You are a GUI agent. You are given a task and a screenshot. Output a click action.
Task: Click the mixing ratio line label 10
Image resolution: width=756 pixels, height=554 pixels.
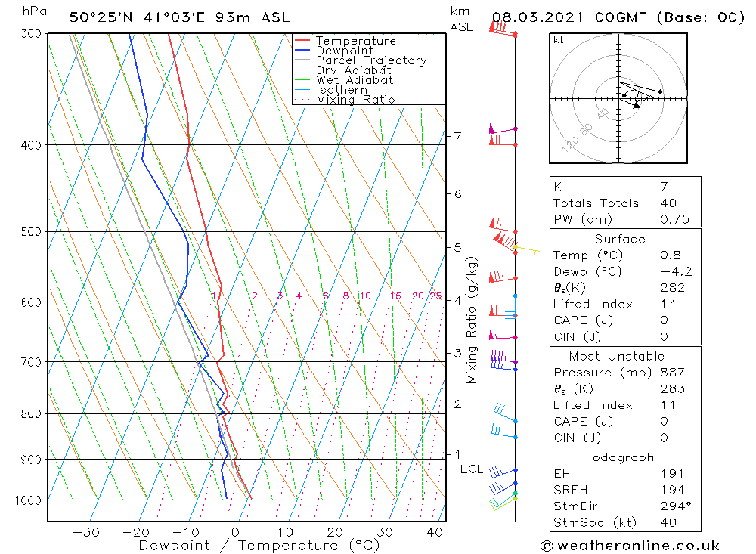tap(365, 296)
